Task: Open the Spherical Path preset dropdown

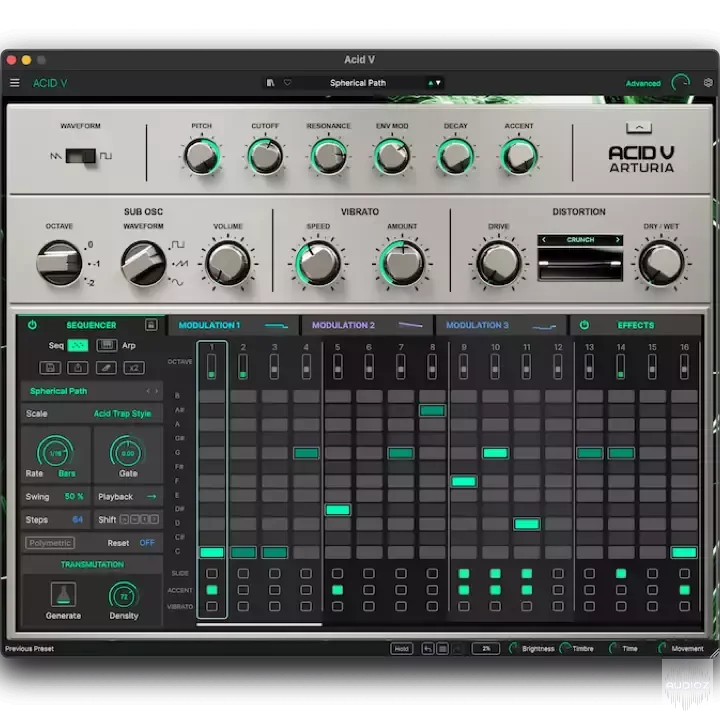Action: click(x=357, y=83)
